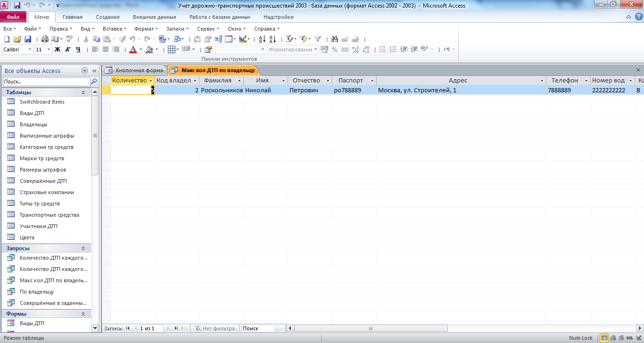This screenshot has height=343, width=644.
Task: Switch to the 'Кнопочная форма' document tab
Action: pyautogui.click(x=135, y=70)
